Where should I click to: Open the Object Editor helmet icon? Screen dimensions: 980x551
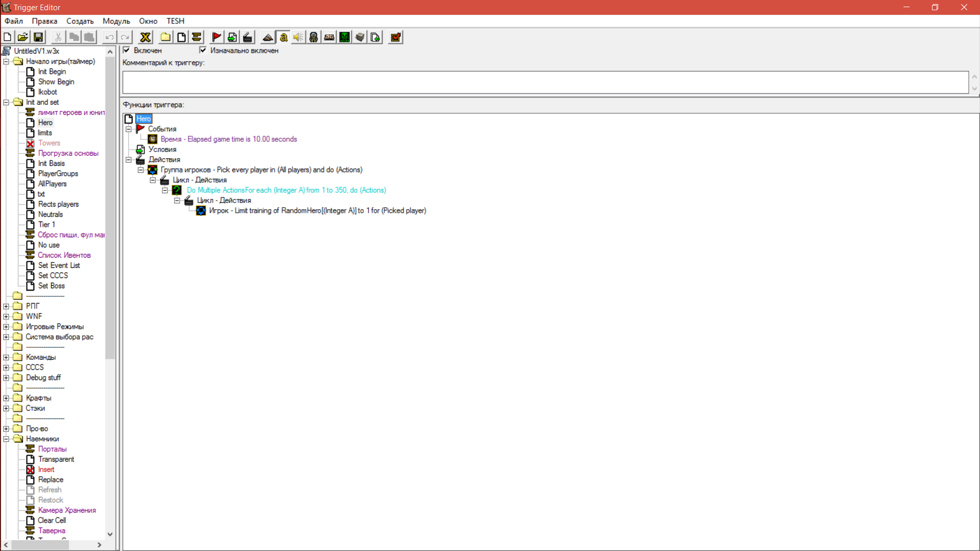click(314, 37)
